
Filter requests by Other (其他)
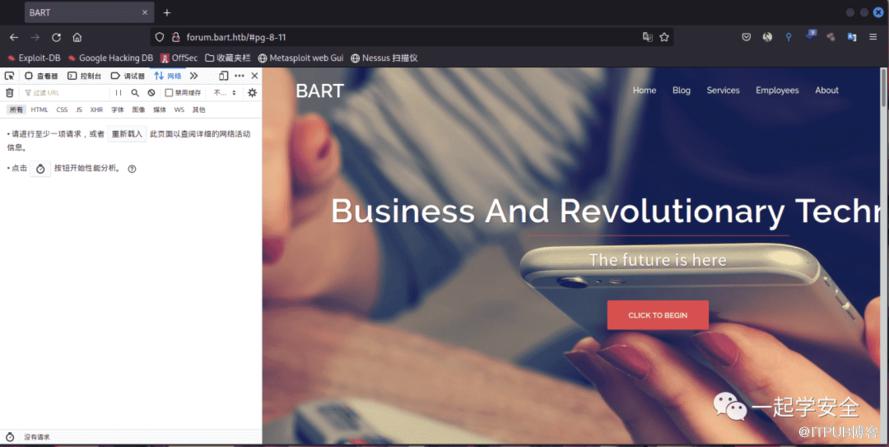[x=198, y=109]
